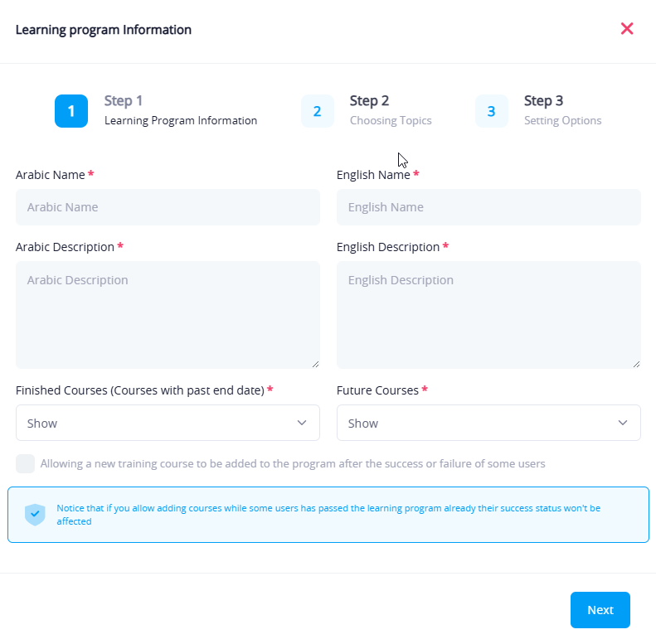The image size is (656, 644).
Task: Click the step 2 number badge
Action: [317, 111]
